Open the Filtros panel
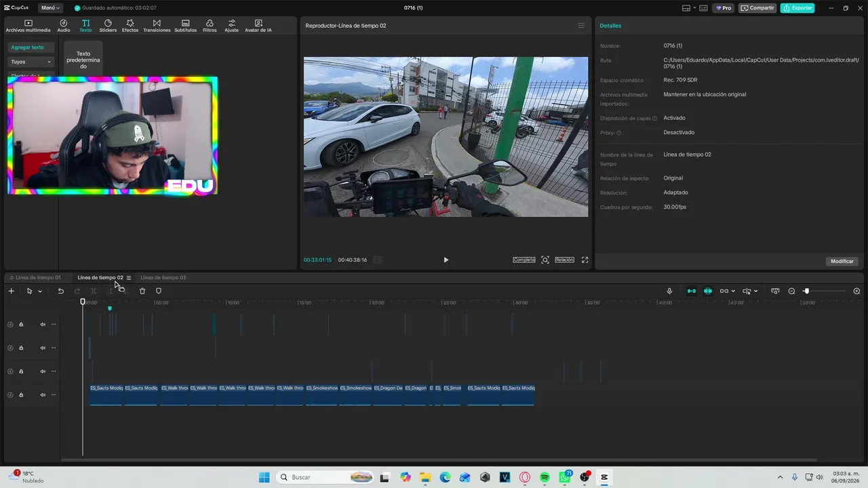 [x=210, y=26]
